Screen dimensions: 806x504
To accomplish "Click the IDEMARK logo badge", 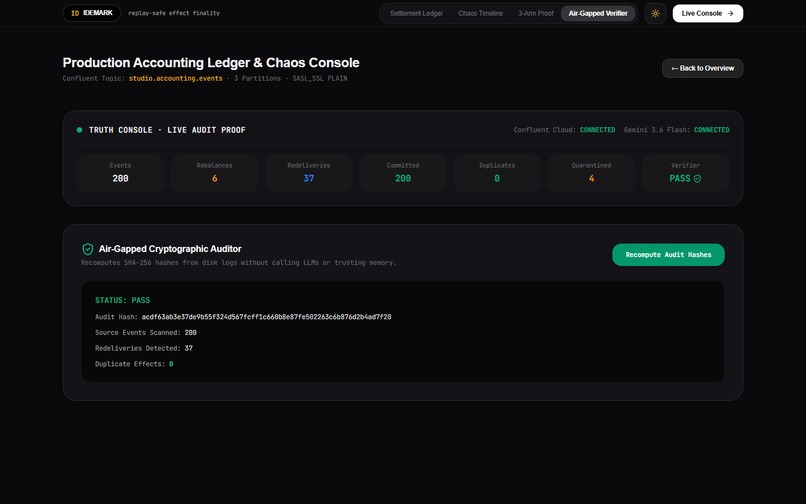I will [x=91, y=13].
